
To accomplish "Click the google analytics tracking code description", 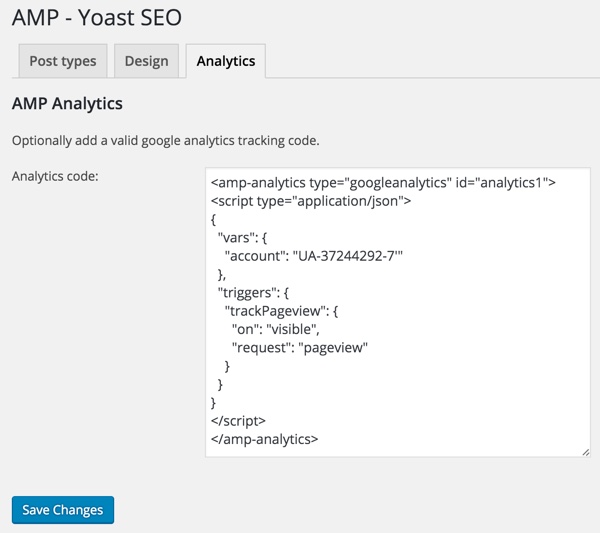I will coord(165,140).
